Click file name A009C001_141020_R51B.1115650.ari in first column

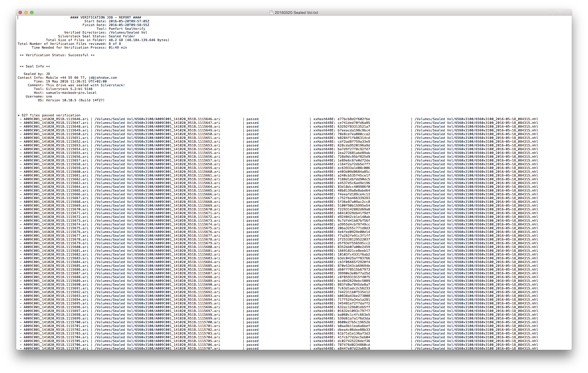pyautogui.click(x=56, y=134)
